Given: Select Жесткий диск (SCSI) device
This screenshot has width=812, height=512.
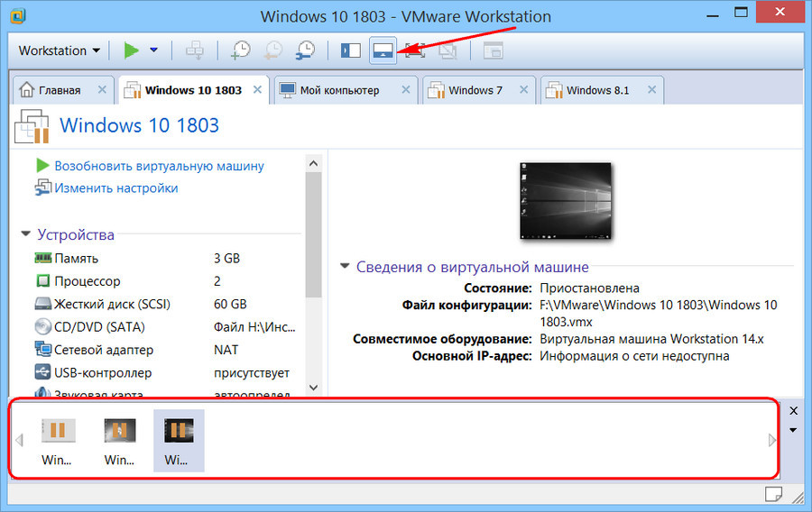Looking at the screenshot, I should tap(113, 304).
